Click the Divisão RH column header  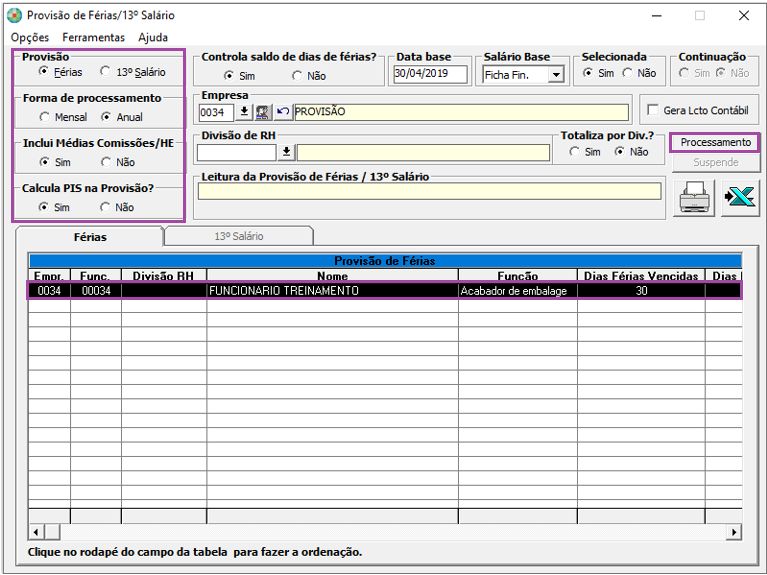164,276
